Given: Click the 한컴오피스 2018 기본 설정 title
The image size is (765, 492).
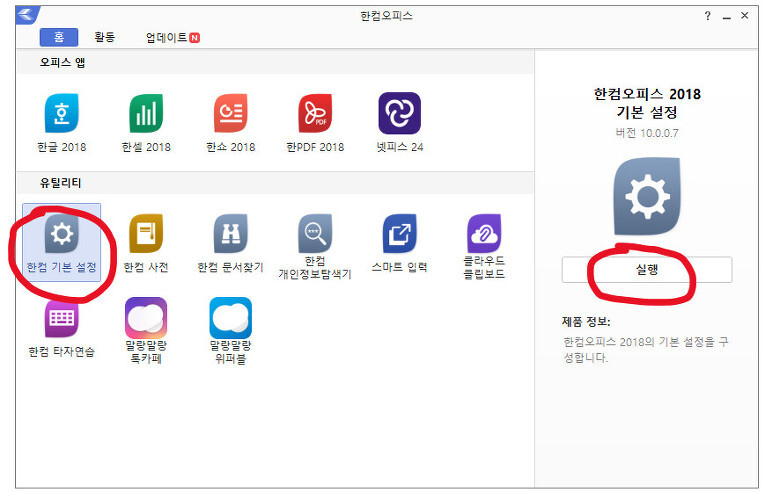Looking at the screenshot, I should pos(647,103).
